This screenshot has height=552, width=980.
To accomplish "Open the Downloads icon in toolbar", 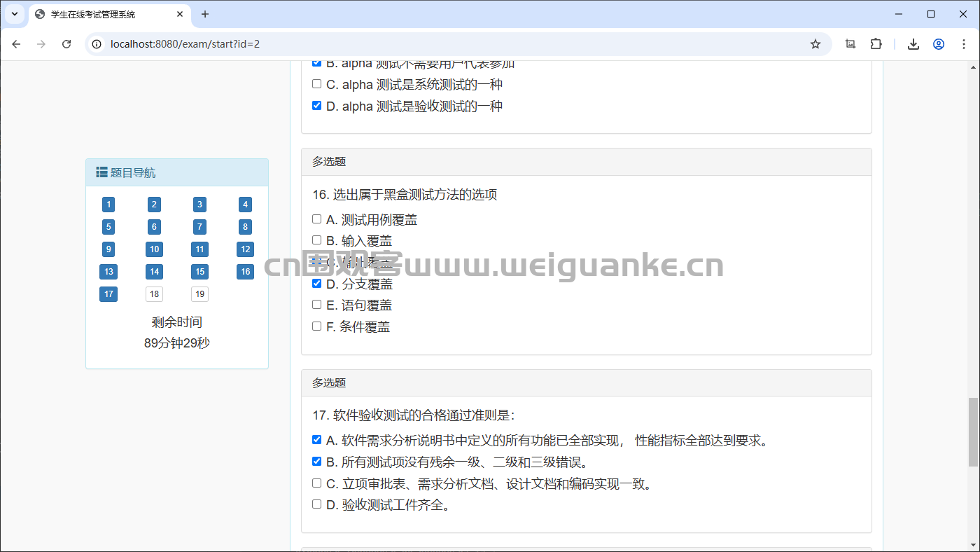I will 913,43.
